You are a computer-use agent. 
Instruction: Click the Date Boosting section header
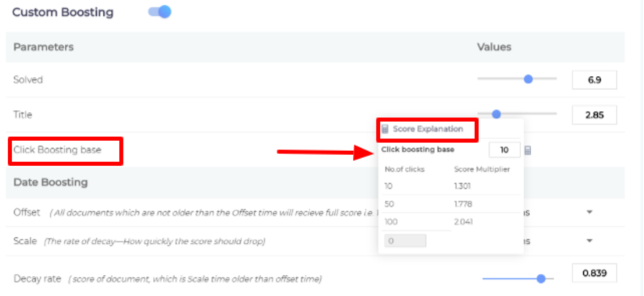pyautogui.click(x=50, y=182)
